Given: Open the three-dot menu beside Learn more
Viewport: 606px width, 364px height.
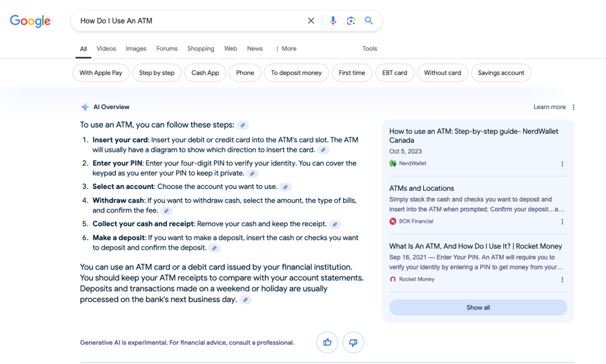Looking at the screenshot, I should (574, 108).
